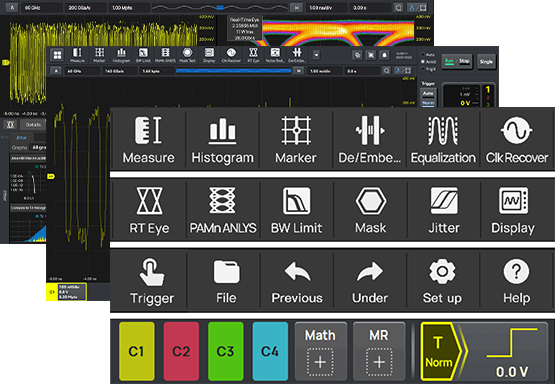This screenshot has width=555, height=384.
Task: Click the small Clk Recover icon in the middle window toolbar
Action: pyautogui.click(x=231, y=55)
